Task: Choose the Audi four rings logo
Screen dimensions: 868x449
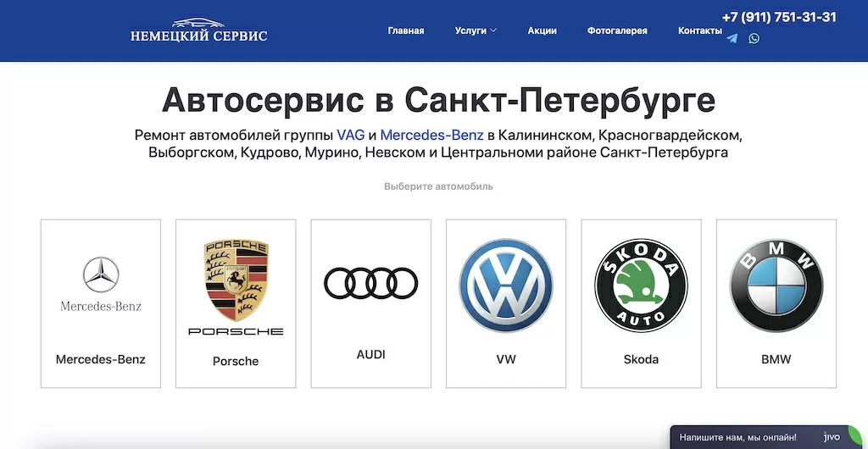Action: click(x=371, y=283)
